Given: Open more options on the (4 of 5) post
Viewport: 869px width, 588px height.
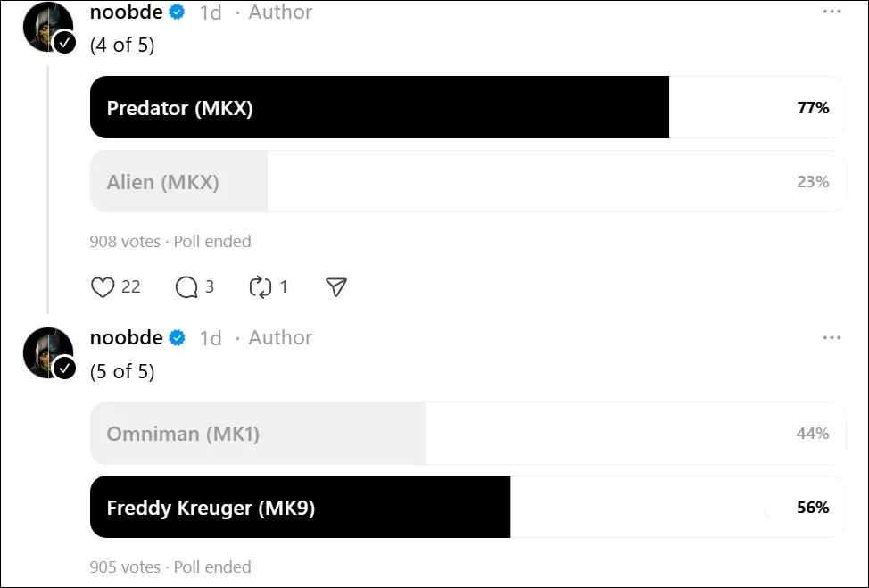Looking at the screenshot, I should pos(832,12).
